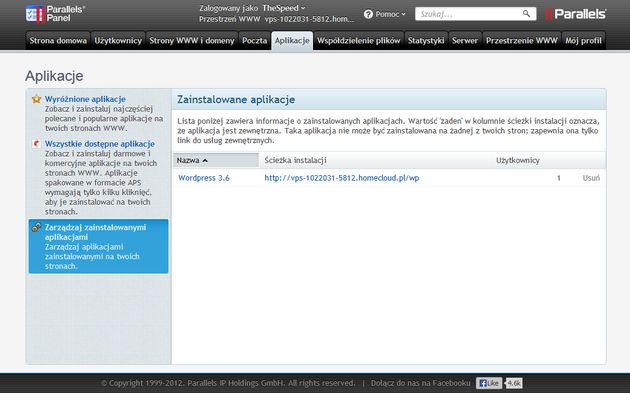Click the Facebook Like button
Image resolution: width=630 pixels, height=393 pixels.
click(489, 383)
